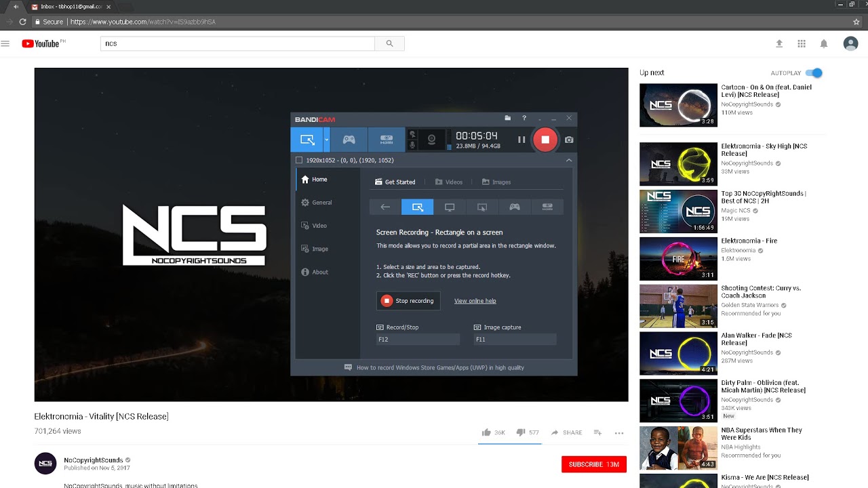The height and width of the screenshot is (488, 868).
Task: Switch to the Videos tab
Action: point(449,182)
